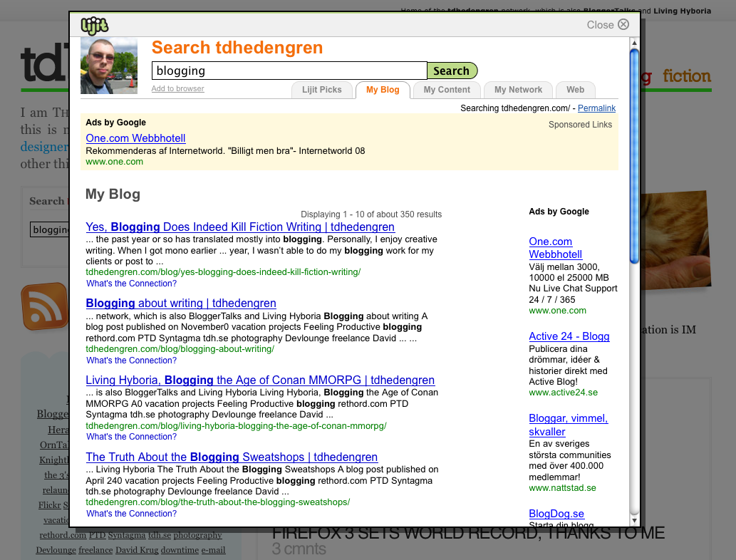
Task: Click photography tag in background tag cloud
Action: (x=197, y=534)
